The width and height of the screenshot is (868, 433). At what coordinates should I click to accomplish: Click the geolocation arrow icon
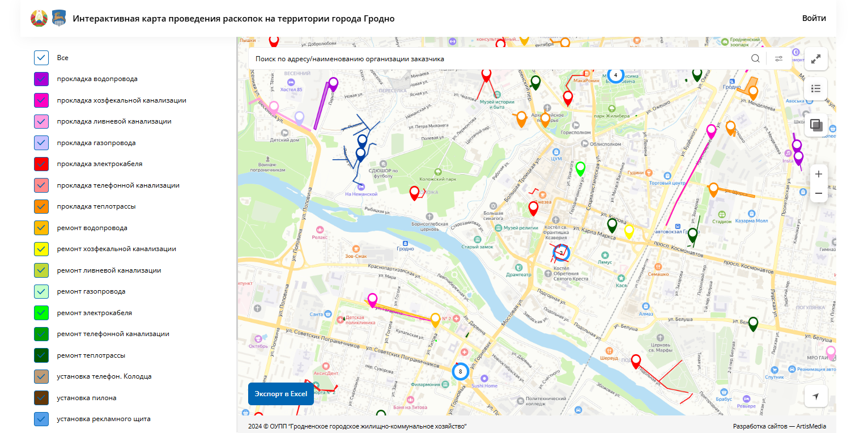816,396
